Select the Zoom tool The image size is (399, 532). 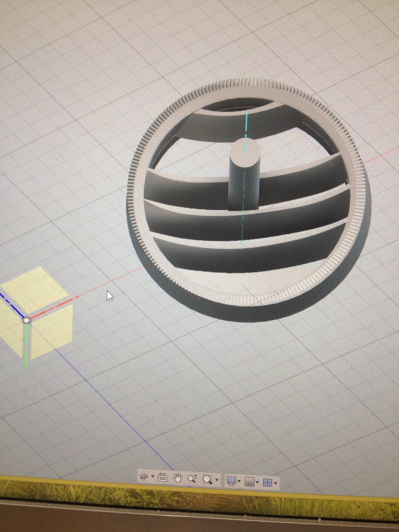192,477
